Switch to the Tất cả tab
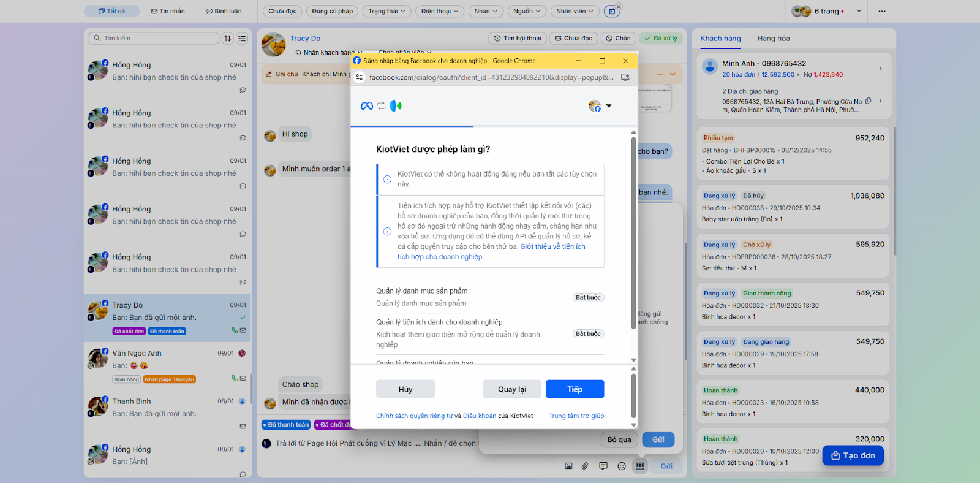 pyautogui.click(x=111, y=11)
